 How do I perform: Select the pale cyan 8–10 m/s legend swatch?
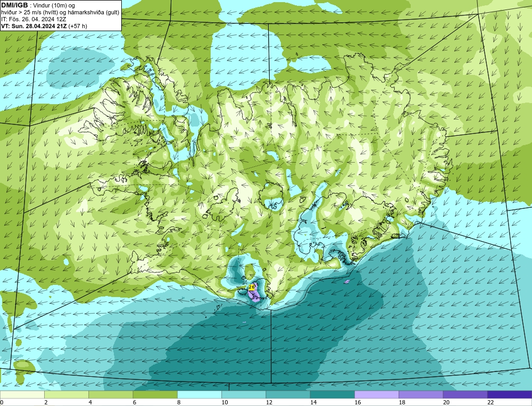click(199, 394)
